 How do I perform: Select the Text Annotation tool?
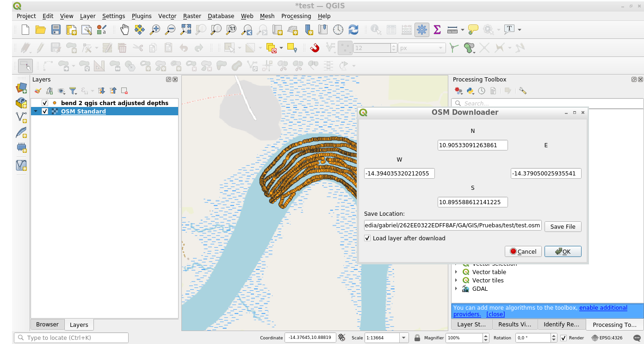509,30
